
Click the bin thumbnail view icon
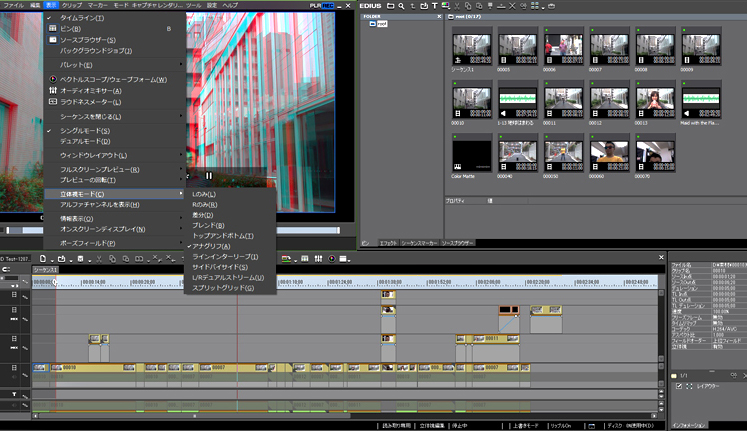coord(535,6)
